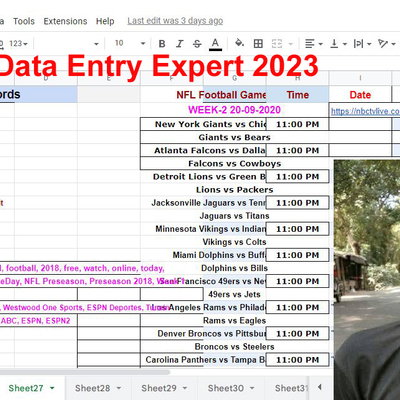
Task: Click the sheet tabs scroll left arrow
Action: 319,387
